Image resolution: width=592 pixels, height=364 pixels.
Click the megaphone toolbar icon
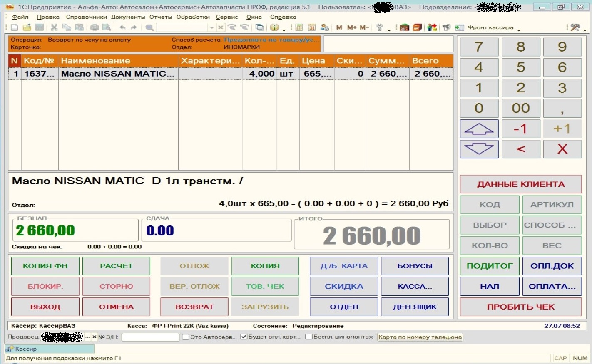446,27
